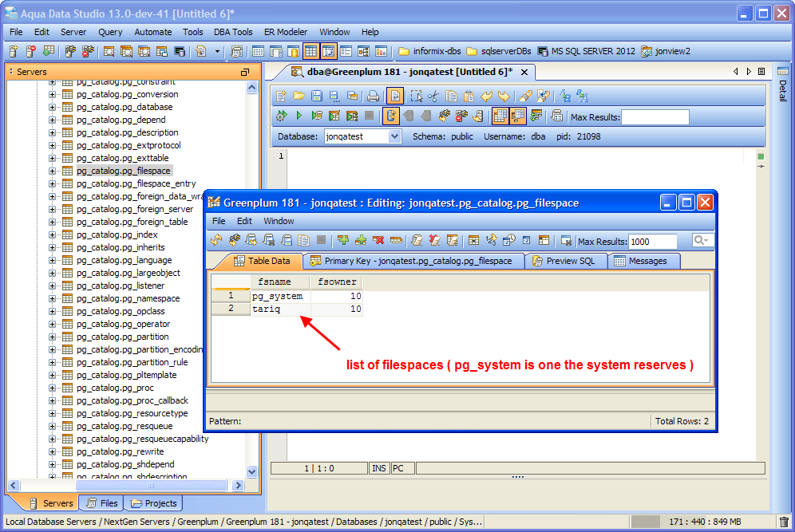Save the script using the floppy disk icon
This screenshot has height=532, width=795.
pos(317,96)
